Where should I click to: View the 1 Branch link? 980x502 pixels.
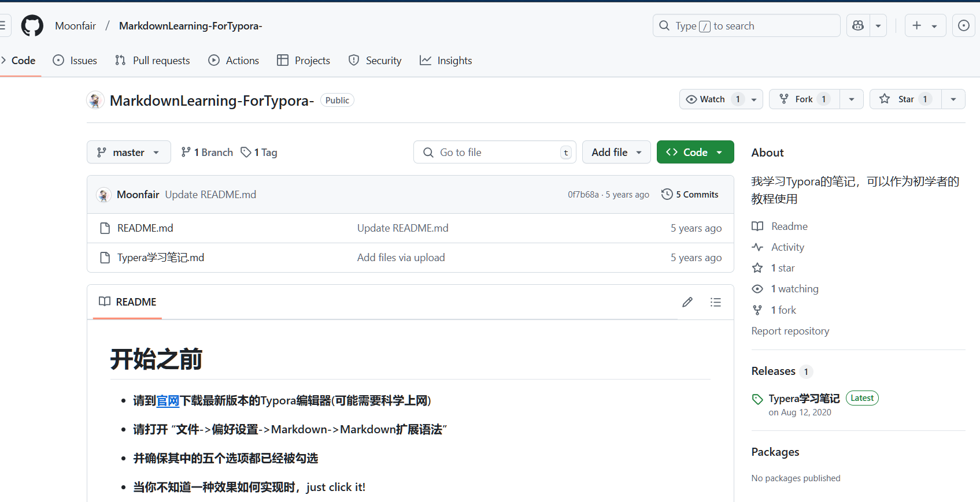[x=207, y=152]
